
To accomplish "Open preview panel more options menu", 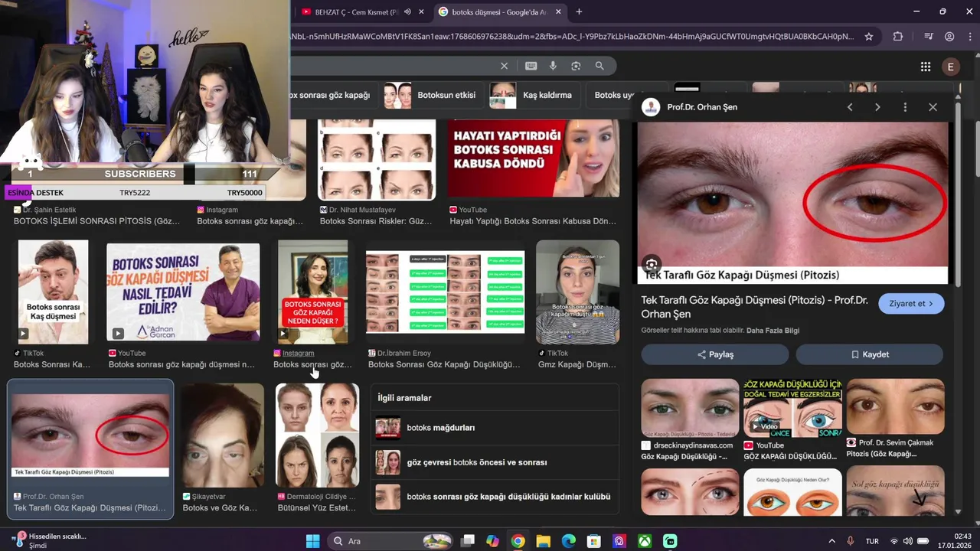I will (905, 107).
